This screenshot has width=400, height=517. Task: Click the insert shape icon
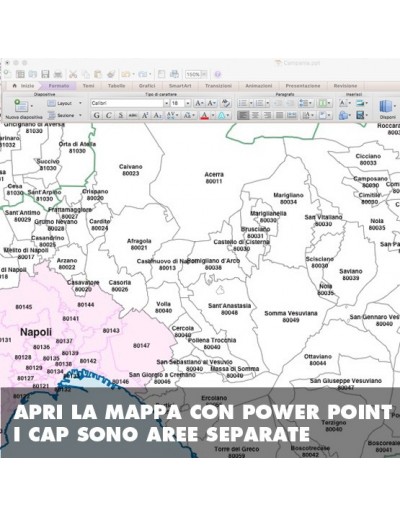point(343,115)
